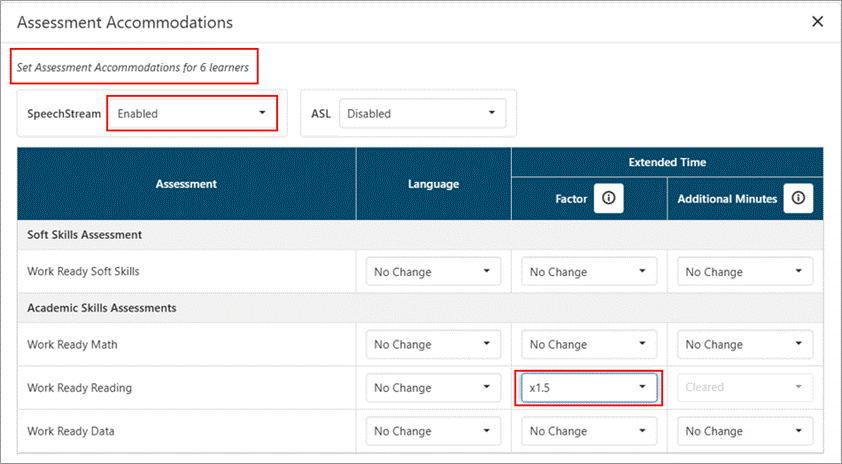Select the Academic Skills Assessments section row
This screenshot has height=464, width=842.
pos(420,308)
